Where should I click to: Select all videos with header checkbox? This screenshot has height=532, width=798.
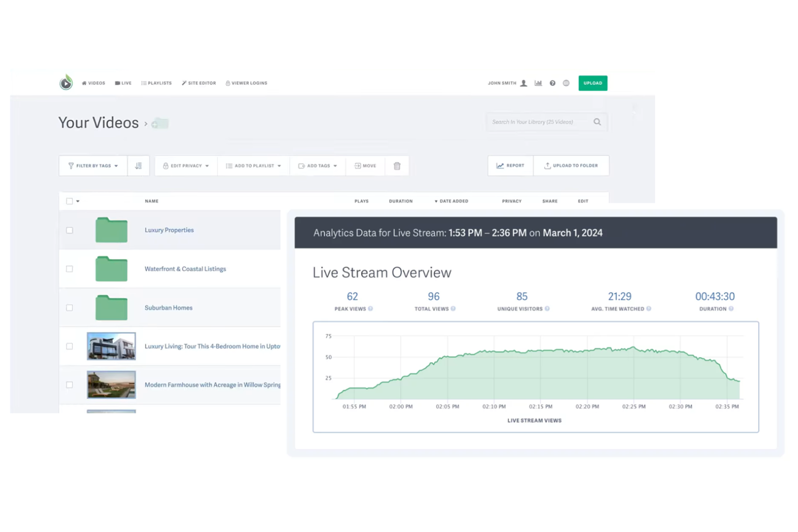68,201
